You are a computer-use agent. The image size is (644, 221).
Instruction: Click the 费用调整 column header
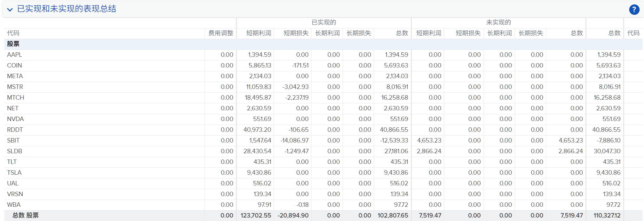point(221,33)
